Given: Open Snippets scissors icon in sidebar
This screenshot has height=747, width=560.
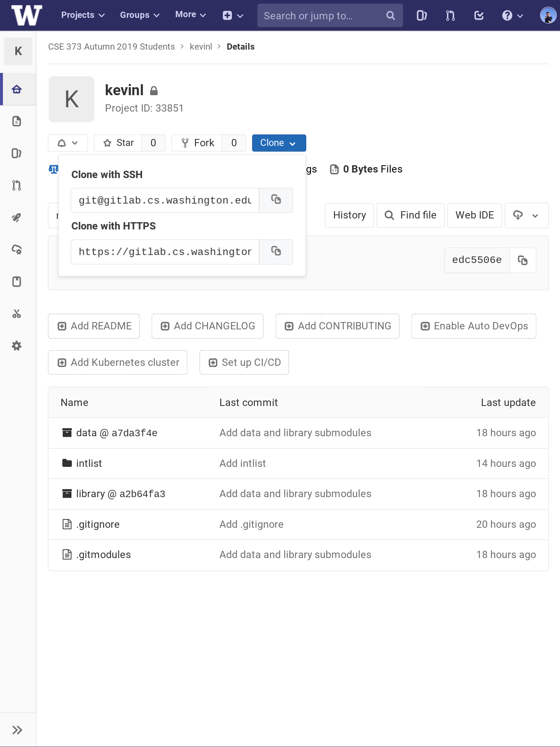Looking at the screenshot, I should click(17, 314).
